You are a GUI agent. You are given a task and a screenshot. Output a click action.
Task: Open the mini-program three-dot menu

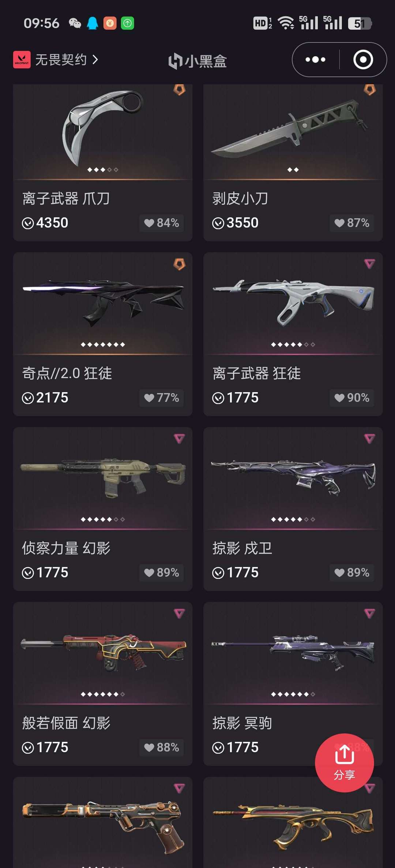(315, 60)
